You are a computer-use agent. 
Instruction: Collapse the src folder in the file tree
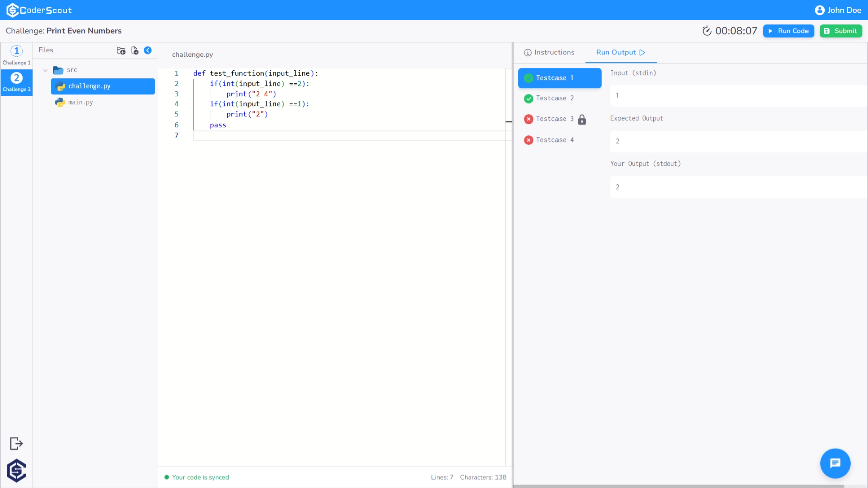pos(45,70)
